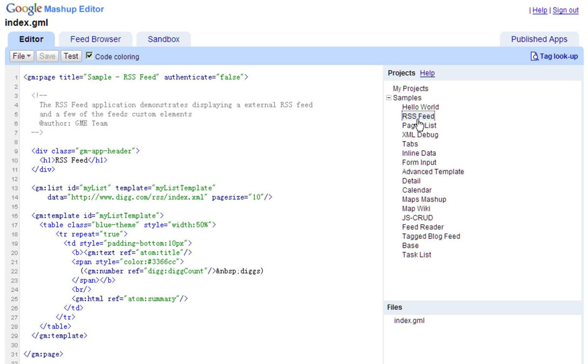Open the Calendar sample project

tap(417, 190)
